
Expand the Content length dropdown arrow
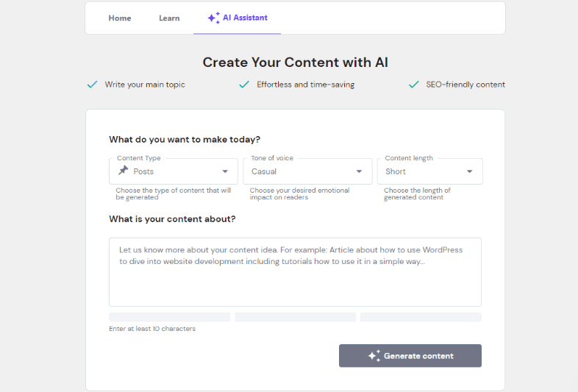pyautogui.click(x=470, y=171)
